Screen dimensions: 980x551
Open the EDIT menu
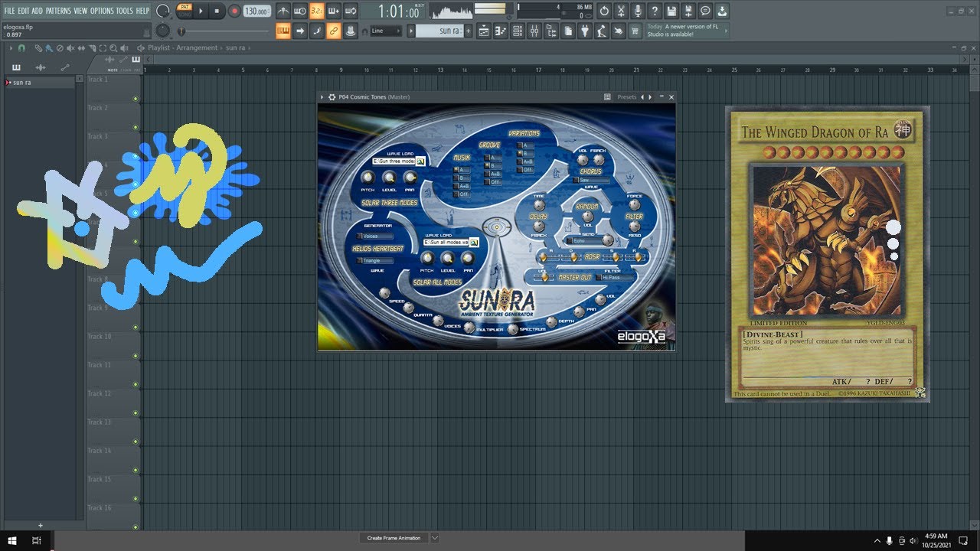[24, 11]
